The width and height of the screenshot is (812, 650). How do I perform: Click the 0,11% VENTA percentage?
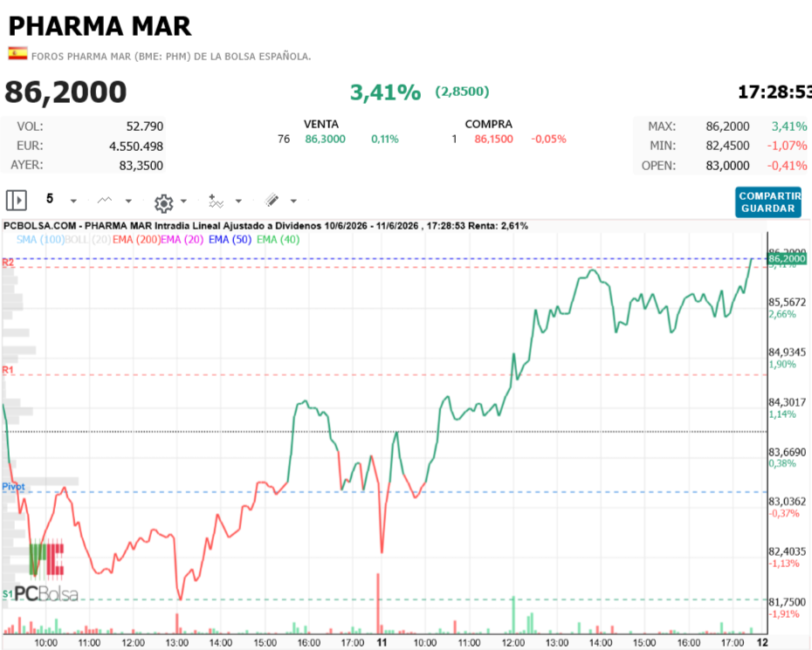tap(385, 140)
